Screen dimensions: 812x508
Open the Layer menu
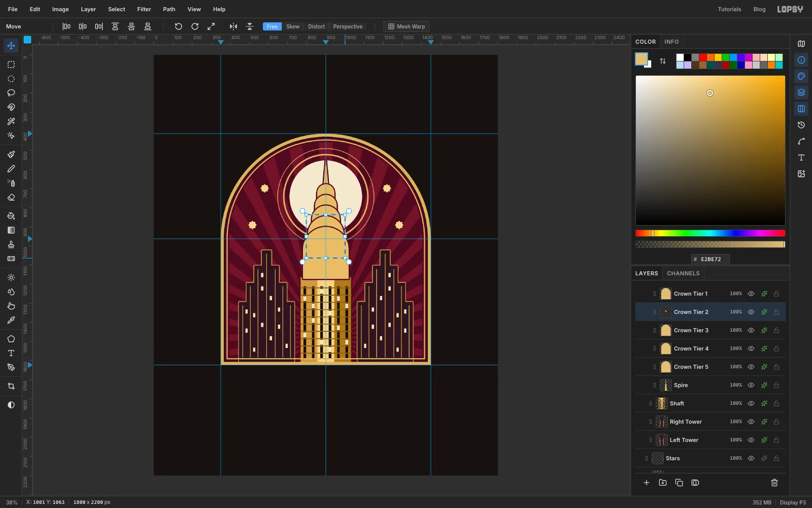click(x=88, y=9)
